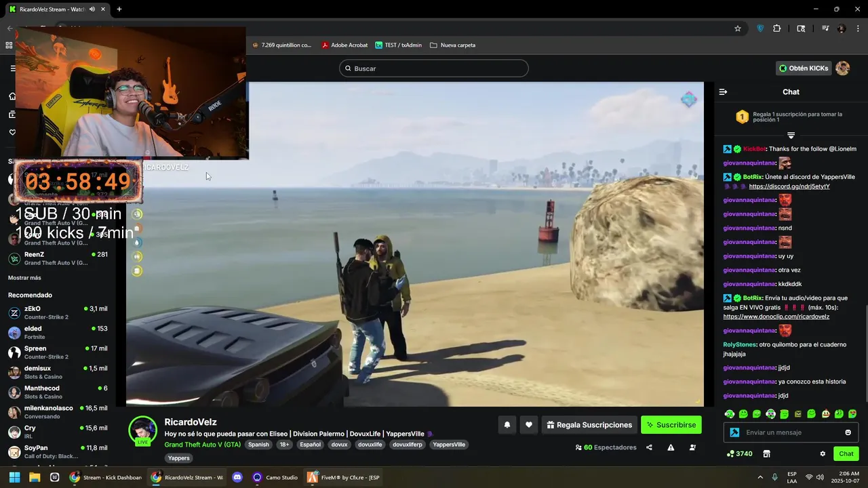
Task: Open the Kick user avatar menu
Action: point(842,68)
